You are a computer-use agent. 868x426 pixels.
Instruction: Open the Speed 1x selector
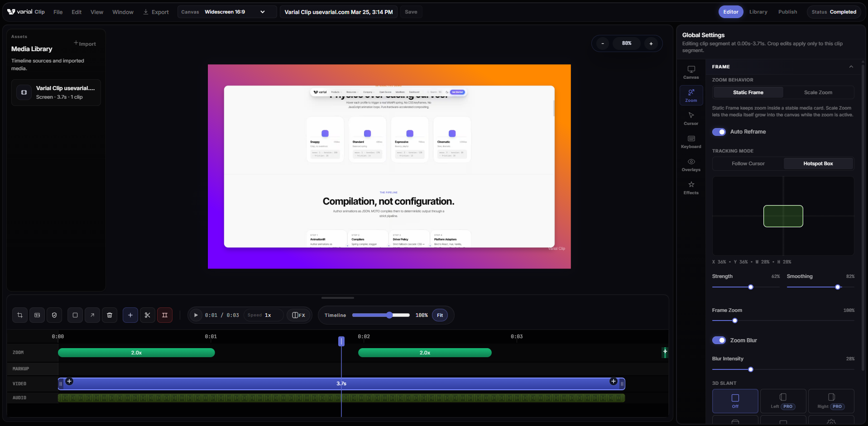click(x=264, y=315)
